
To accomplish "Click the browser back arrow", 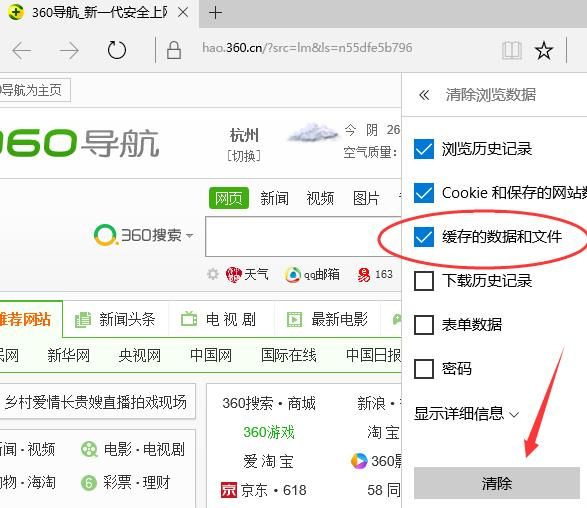I will click(21, 50).
